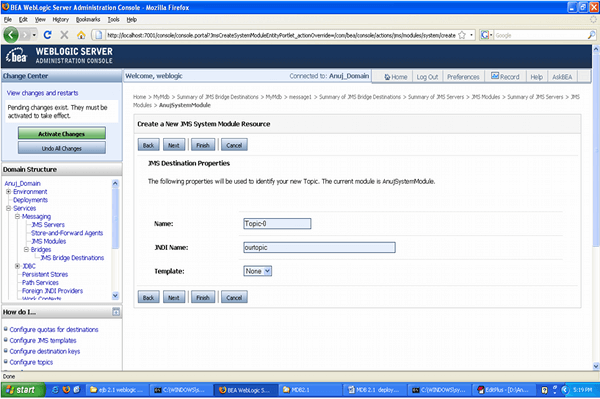Expand the JDBC tree node

pyautogui.click(x=18, y=266)
